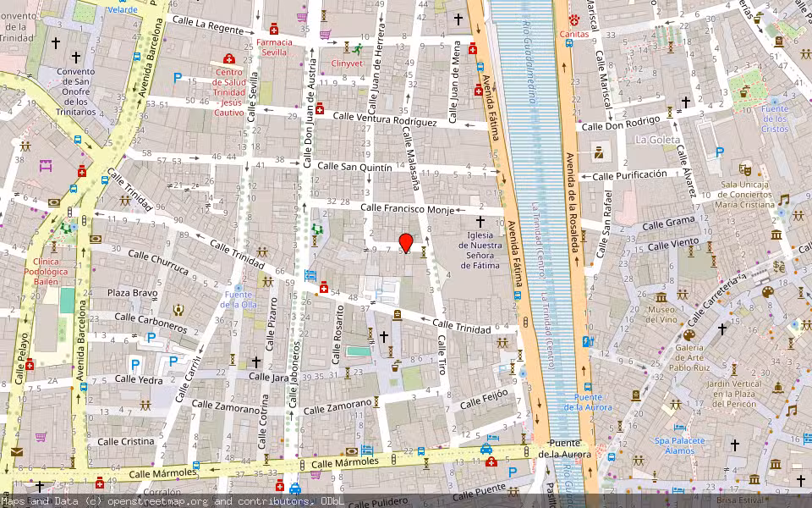
Task: Select the Clínica Podológica Bailén label
Action: tap(46, 272)
